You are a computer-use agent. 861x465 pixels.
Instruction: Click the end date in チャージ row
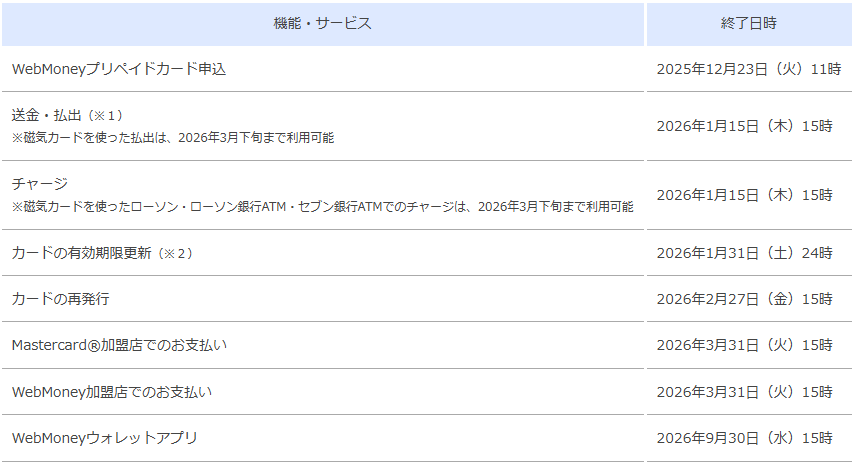click(x=744, y=195)
